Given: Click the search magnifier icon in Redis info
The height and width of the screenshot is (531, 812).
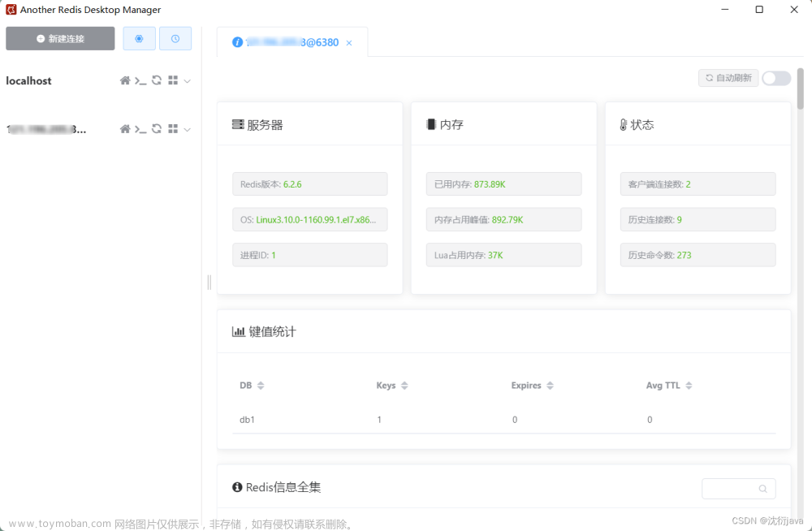Looking at the screenshot, I should [x=762, y=489].
